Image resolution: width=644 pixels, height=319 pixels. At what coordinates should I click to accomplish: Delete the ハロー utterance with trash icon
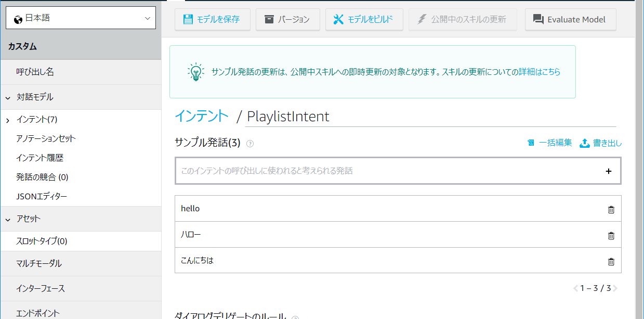coord(611,235)
